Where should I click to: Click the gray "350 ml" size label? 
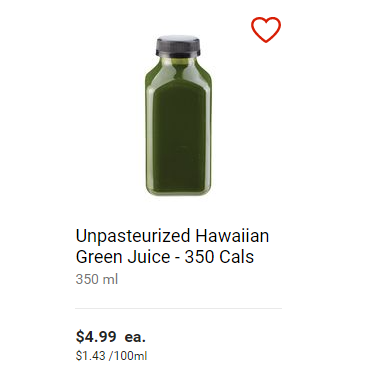tap(97, 279)
